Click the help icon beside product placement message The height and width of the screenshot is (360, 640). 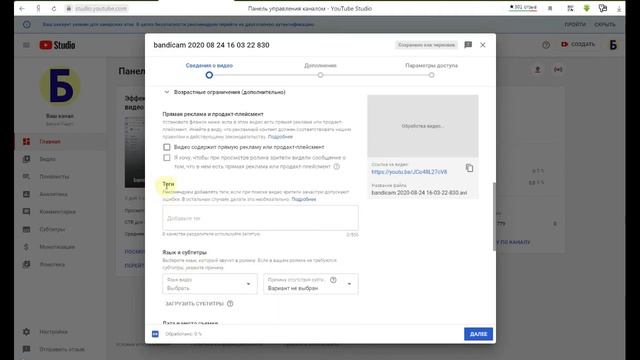tap(337, 167)
